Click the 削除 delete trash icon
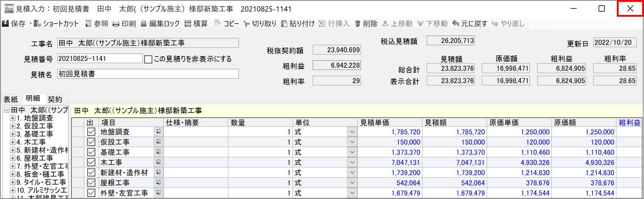 click(x=358, y=24)
